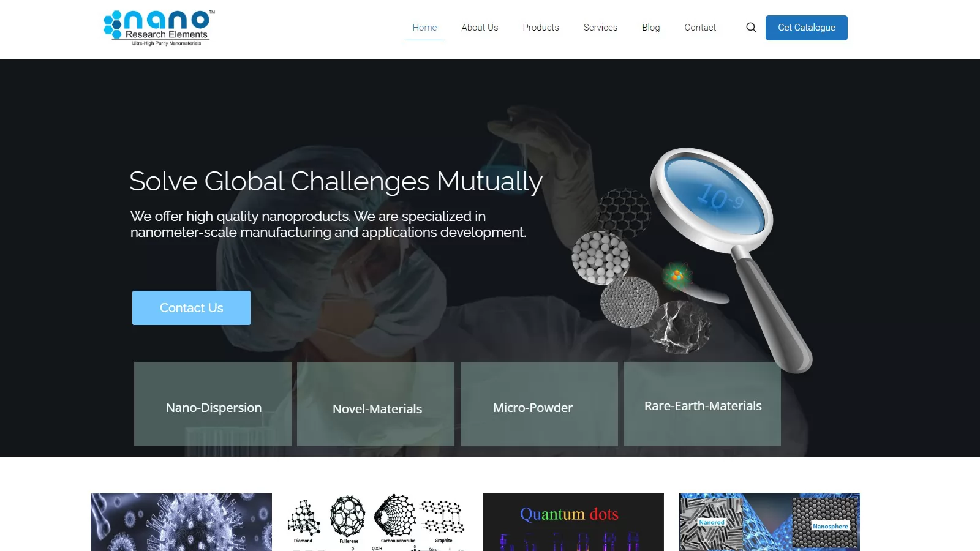This screenshot has height=551, width=980.
Task: Open the Nanorod and Nanosphere thumbnail
Action: click(769, 522)
